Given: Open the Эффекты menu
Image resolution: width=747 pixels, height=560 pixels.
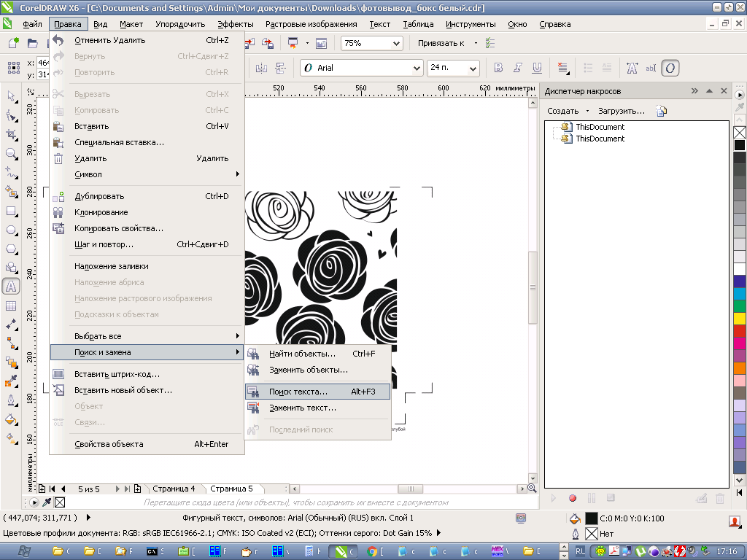Looking at the screenshot, I should click(x=236, y=24).
